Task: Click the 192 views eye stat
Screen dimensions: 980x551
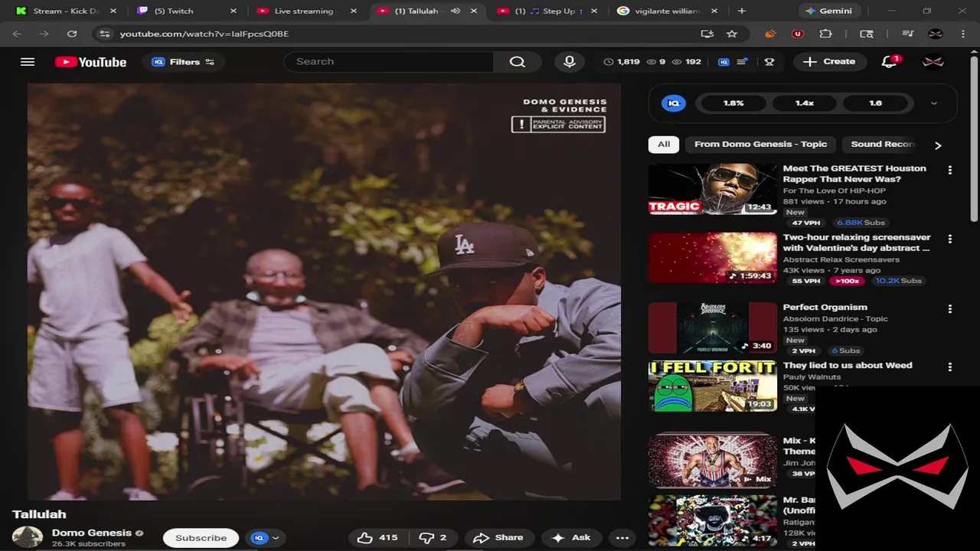Action: (x=687, y=62)
